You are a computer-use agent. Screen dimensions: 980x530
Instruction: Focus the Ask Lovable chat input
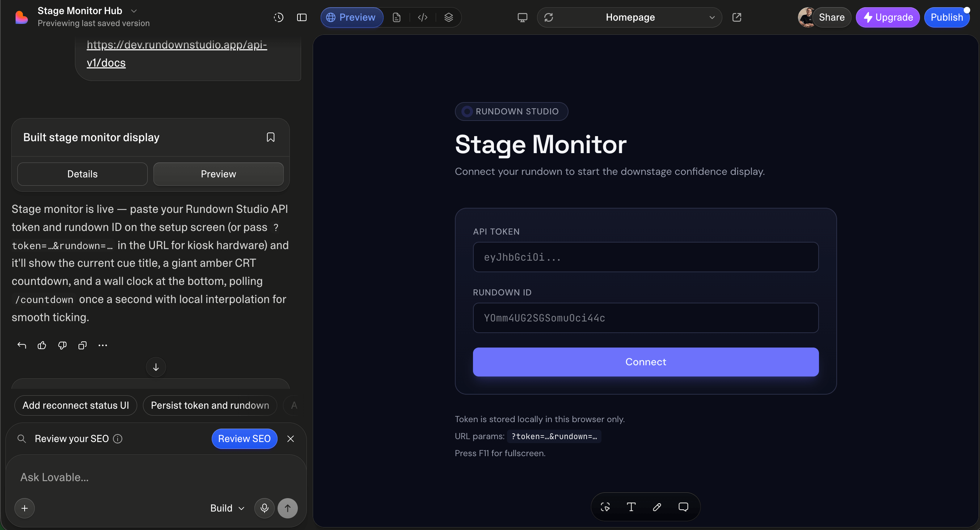(156, 477)
